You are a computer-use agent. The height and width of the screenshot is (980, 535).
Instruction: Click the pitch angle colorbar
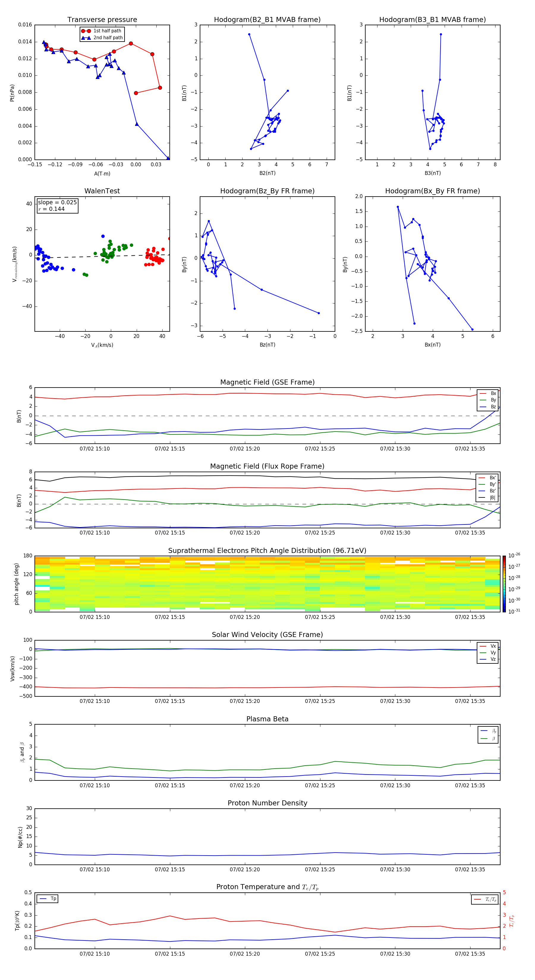[x=504, y=584]
